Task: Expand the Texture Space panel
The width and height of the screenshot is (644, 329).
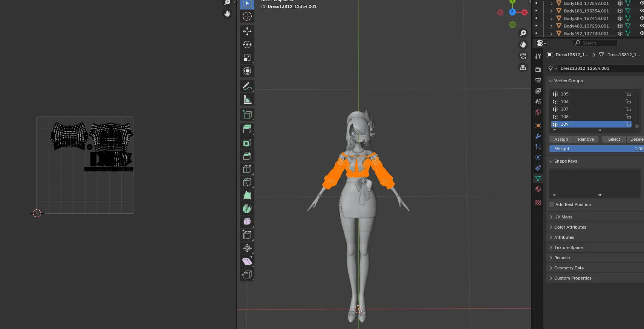Action: click(x=551, y=248)
